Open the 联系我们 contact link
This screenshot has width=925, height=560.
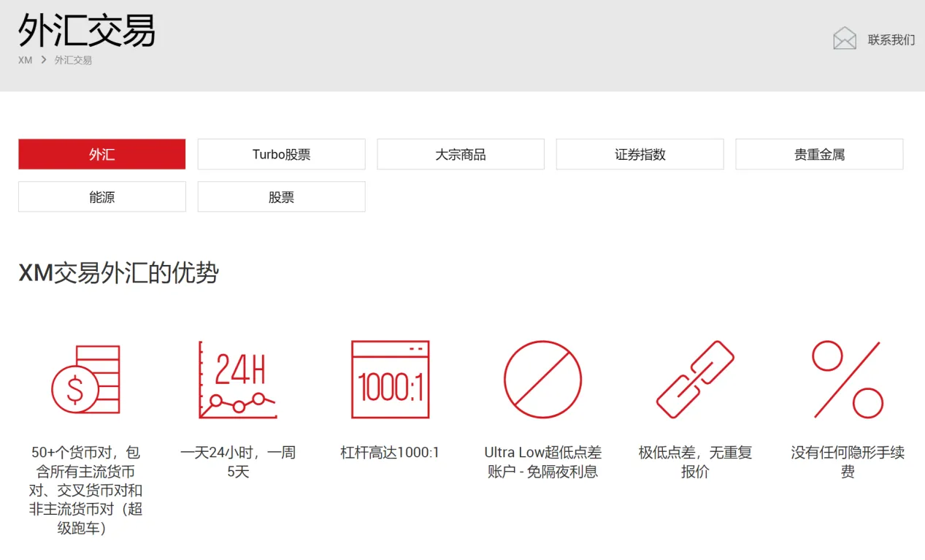(x=891, y=39)
